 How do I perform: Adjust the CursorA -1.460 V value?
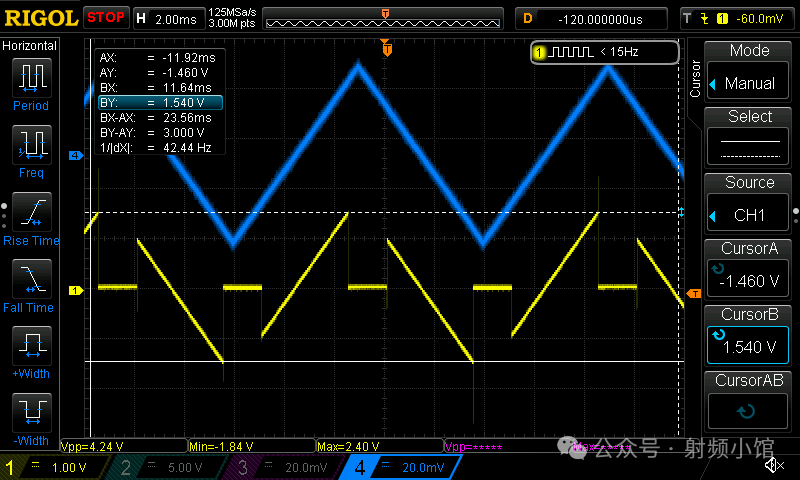click(749, 269)
